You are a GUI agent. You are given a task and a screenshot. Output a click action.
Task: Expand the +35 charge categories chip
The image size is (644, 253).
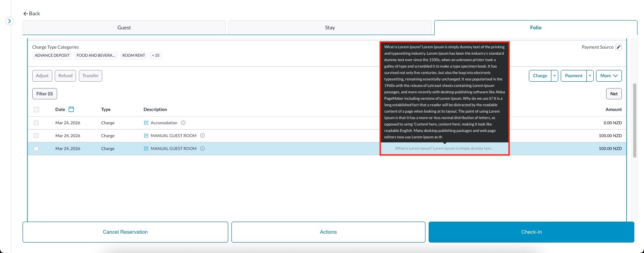(x=156, y=56)
